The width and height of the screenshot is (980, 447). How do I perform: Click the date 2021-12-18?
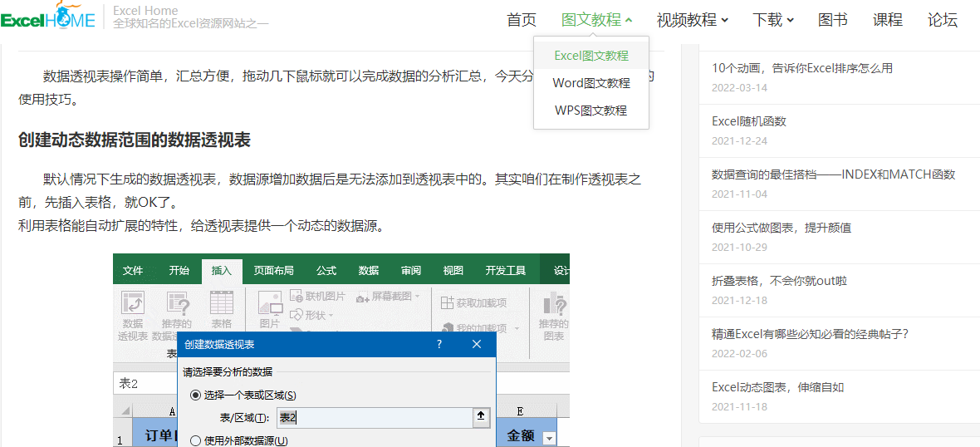739,300
